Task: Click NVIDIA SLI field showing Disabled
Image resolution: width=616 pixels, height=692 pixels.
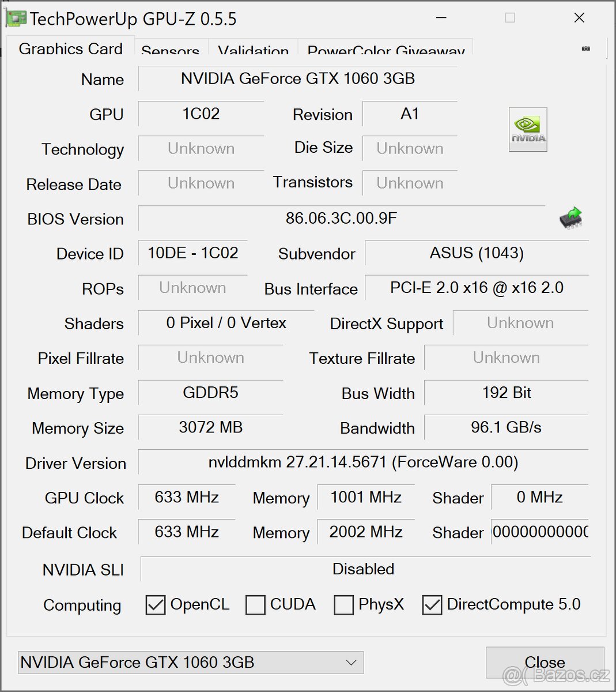Action: pyautogui.click(x=365, y=569)
